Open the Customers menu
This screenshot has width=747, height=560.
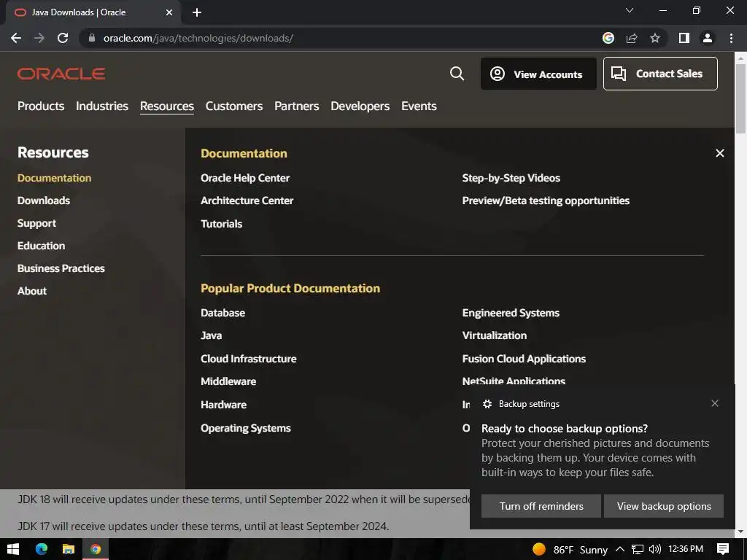tap(234, 106)
